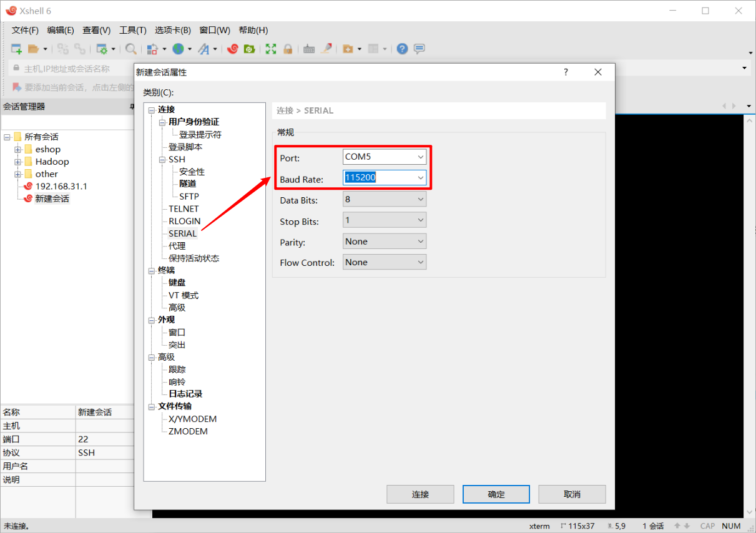This screenshot has width=756, height=533.
Task: Collapse the 终端 category tree node
Action: [152, 271]
